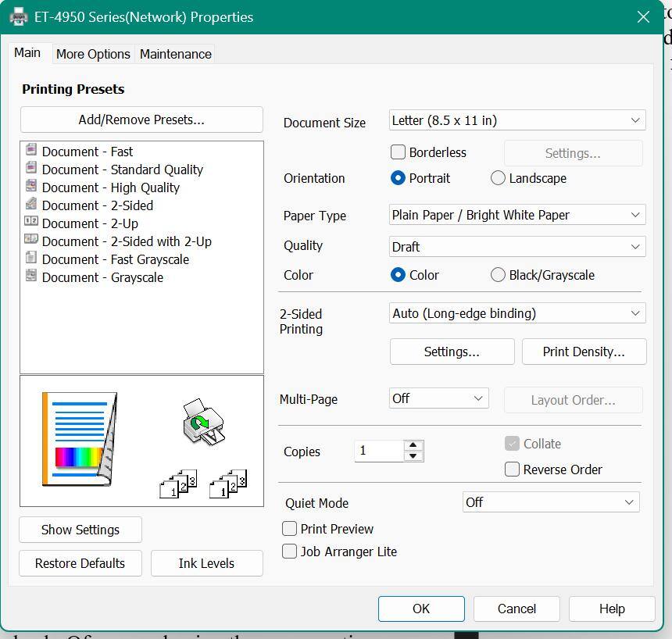Choose Document - Standard Quality preset icon
Image resolution: width=672 pixels, height=639 pixels.
pyautogui.click(x=31, y=168)
